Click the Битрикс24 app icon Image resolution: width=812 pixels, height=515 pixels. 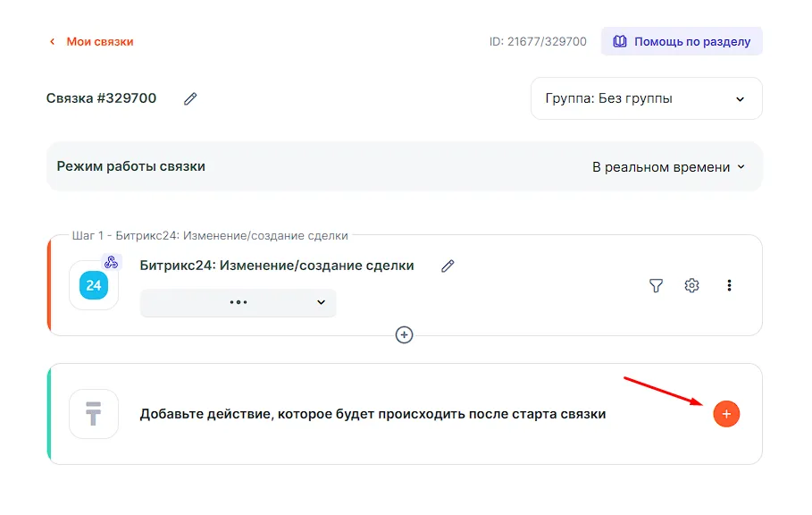point(94,286)
